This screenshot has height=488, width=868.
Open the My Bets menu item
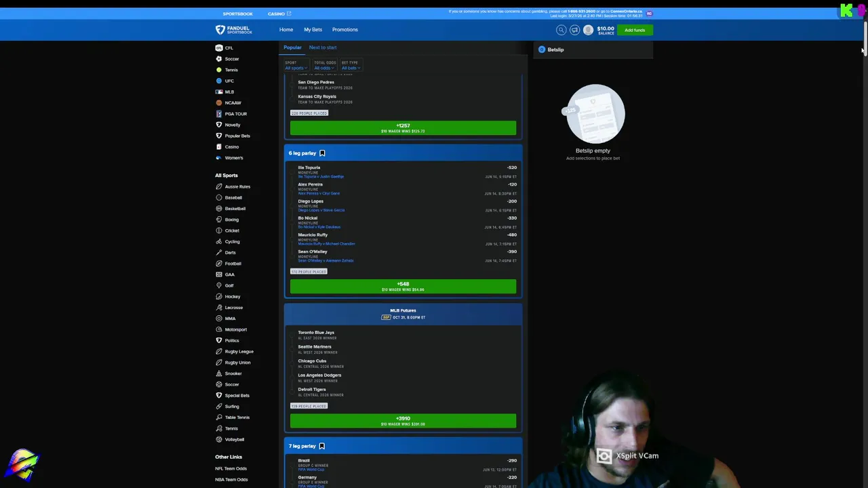point(313,30)
